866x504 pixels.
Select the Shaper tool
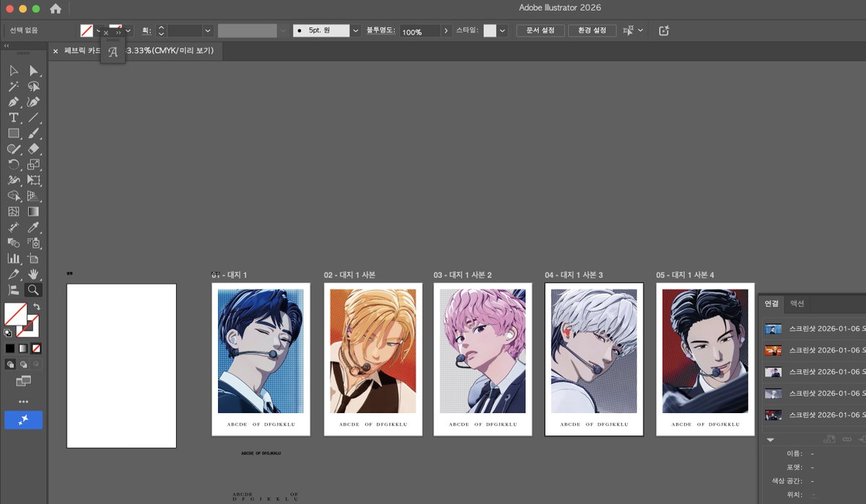(13, 149)
